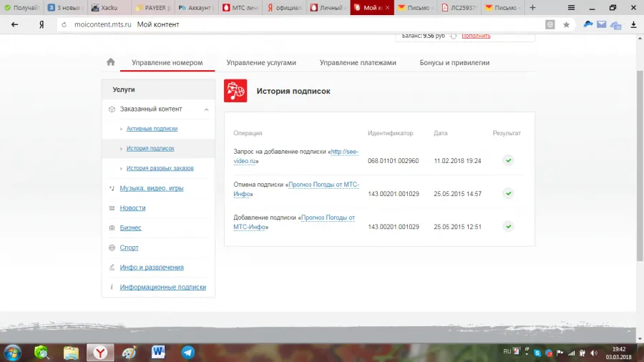Open the История подписок red icon
This screenshot has width=644, height=362.
235,91
